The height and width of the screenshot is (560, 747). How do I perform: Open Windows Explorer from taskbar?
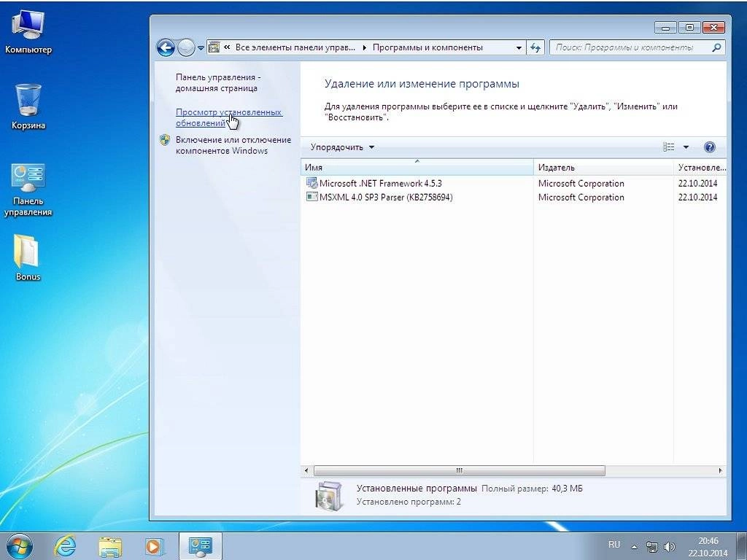point(110,547)
